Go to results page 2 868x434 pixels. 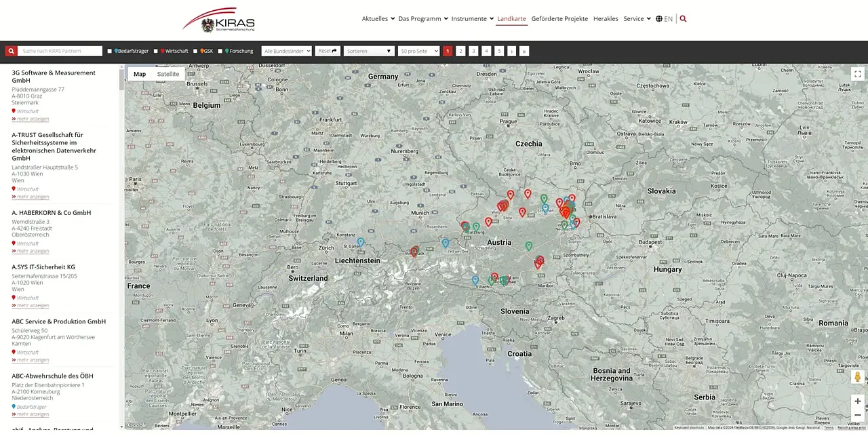tap(460, 51)
